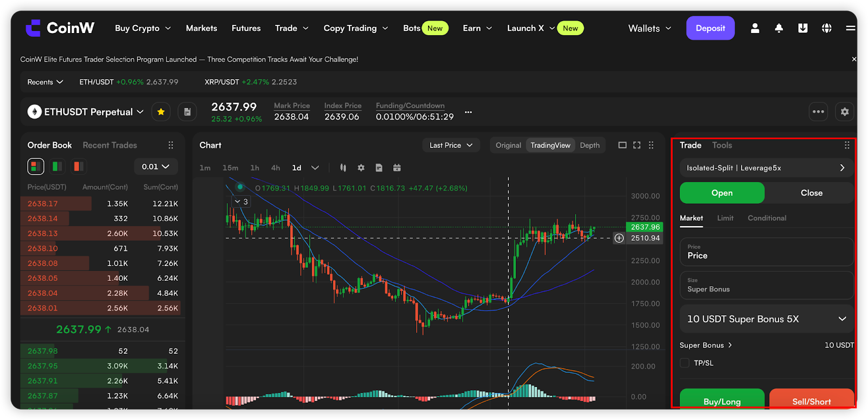Image resolution: width=868 pixels, height=420 pixels.
Task: Click the chart window layout icon
Action: pyautogui.click(x=622, y=145)
